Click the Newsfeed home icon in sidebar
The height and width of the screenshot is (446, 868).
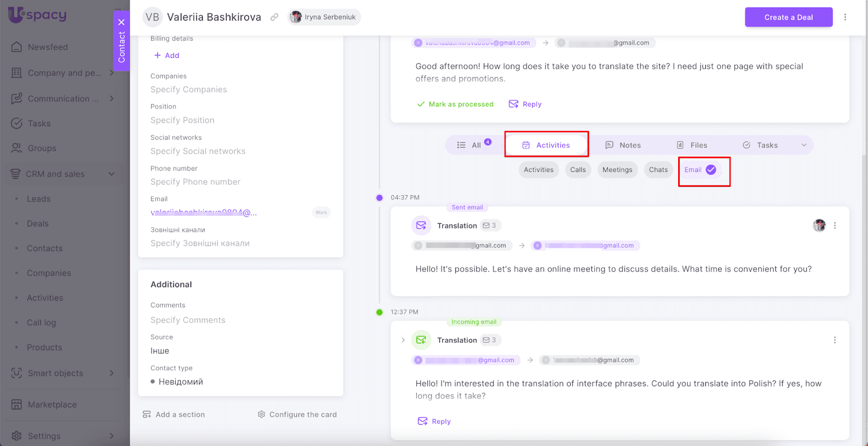(x=17, y=47)
